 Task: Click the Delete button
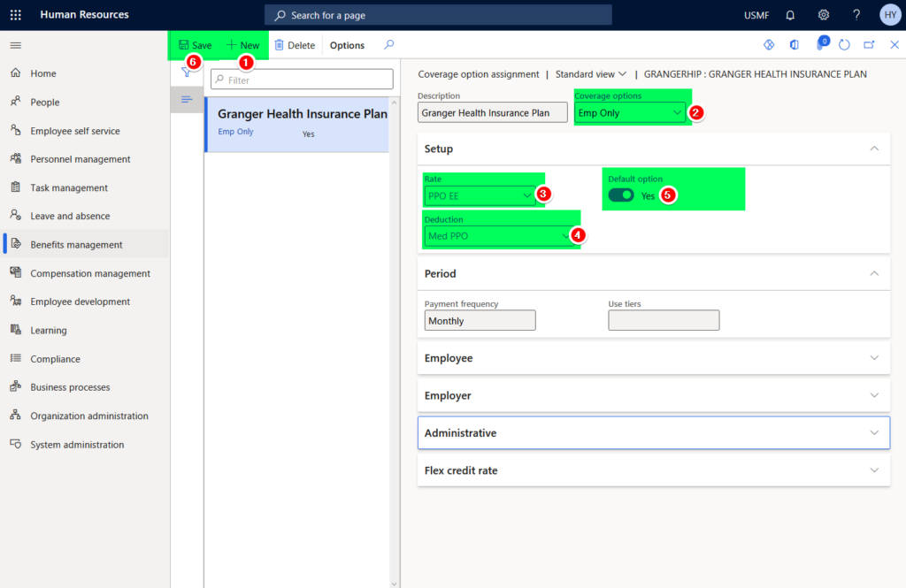(x=295, y=45)
